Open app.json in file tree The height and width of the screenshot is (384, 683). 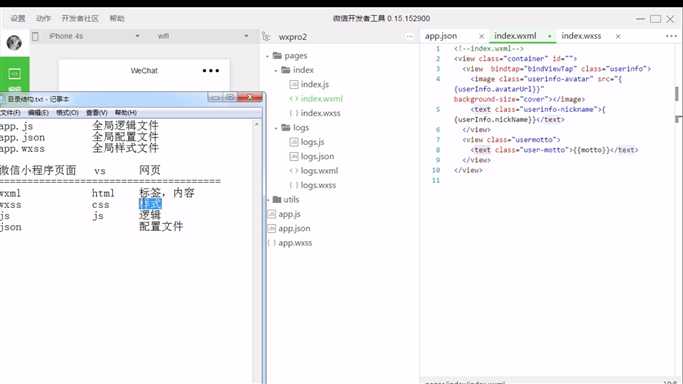[x=294, y=229]
